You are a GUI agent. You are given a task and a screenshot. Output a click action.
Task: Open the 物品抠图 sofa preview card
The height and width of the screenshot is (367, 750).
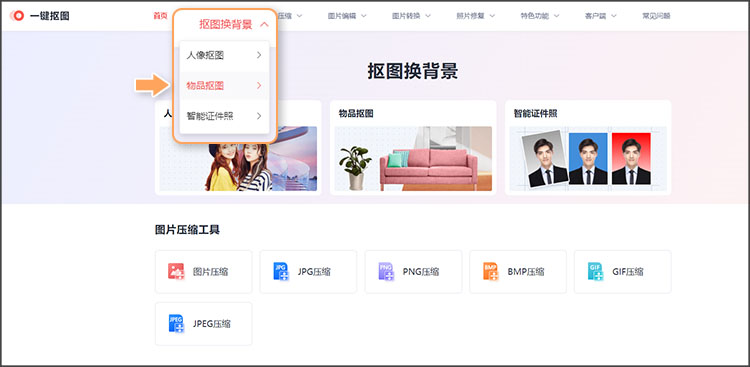413,147
